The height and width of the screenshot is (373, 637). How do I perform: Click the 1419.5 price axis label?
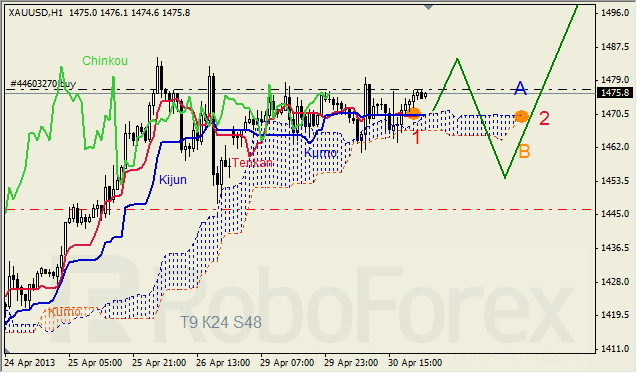click(x=615, y=315)
